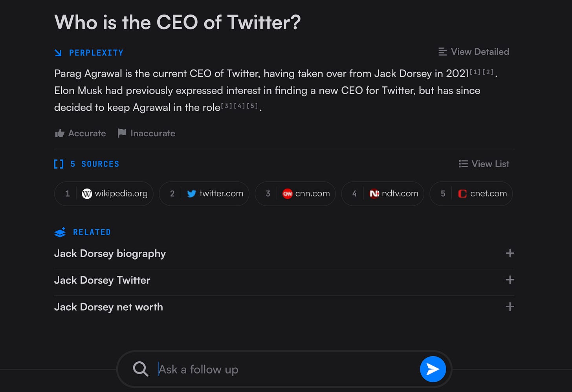
Task: Open the twitter.com bird icon source
Action: [191, 194]
